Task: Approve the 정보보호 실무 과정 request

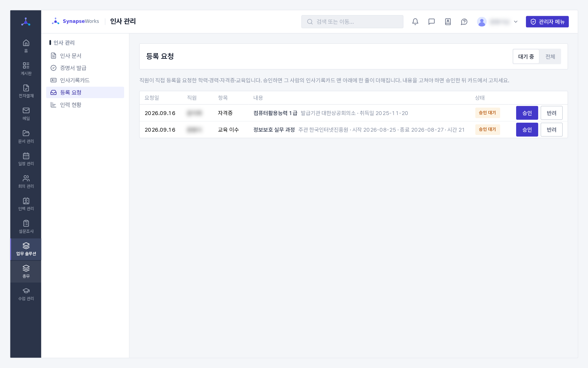Action: 527,129
